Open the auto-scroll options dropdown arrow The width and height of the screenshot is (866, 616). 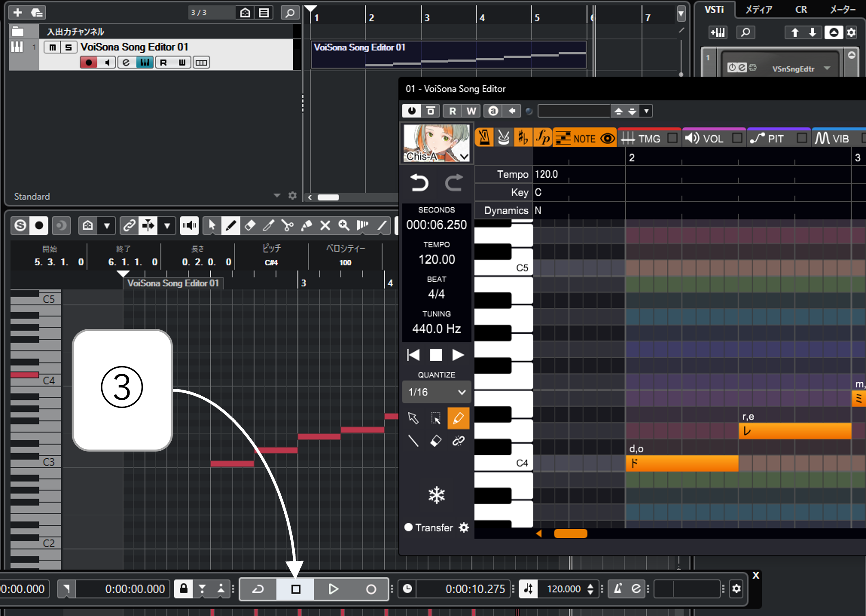click(x=167, y=226)
